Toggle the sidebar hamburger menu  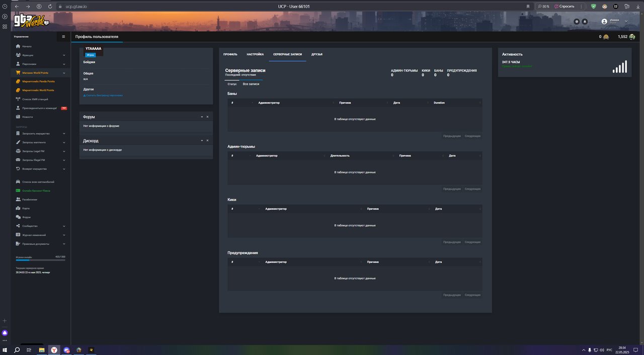(63, 37)
